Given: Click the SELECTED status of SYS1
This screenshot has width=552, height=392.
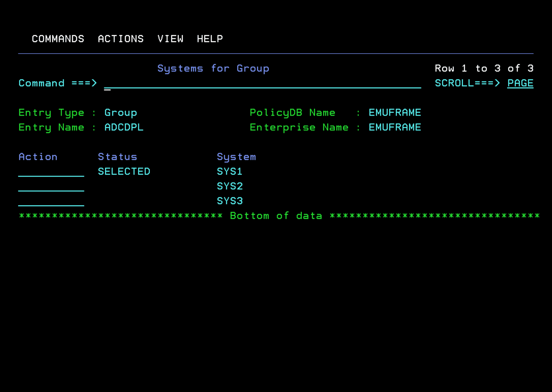Looking at the screenshot, I should click(124, 171).
